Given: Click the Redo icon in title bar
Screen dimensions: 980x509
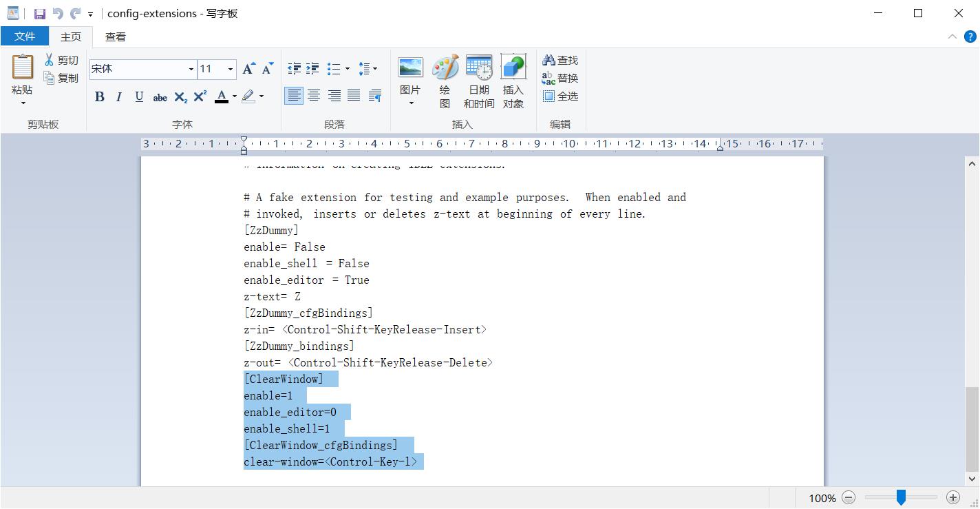Looking at the screenshot, I should (x=76, y=14).
